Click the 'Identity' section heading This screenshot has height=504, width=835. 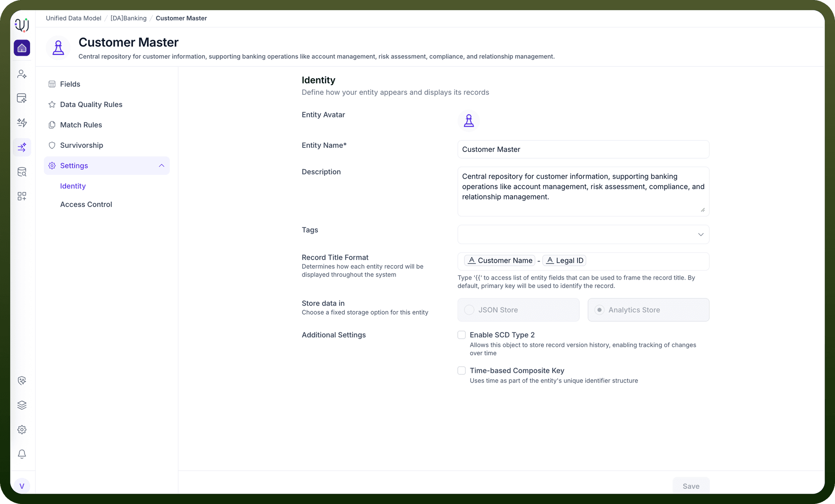[x=318, y=80]
